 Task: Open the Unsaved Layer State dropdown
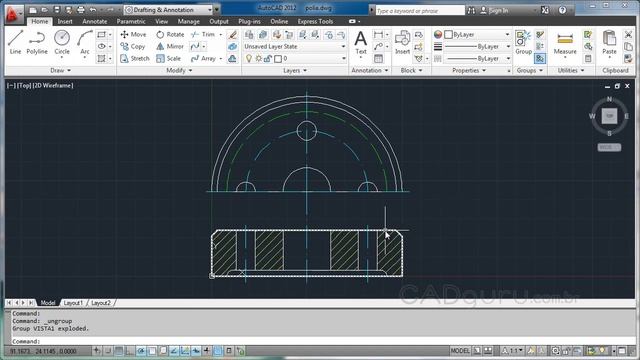295,47
